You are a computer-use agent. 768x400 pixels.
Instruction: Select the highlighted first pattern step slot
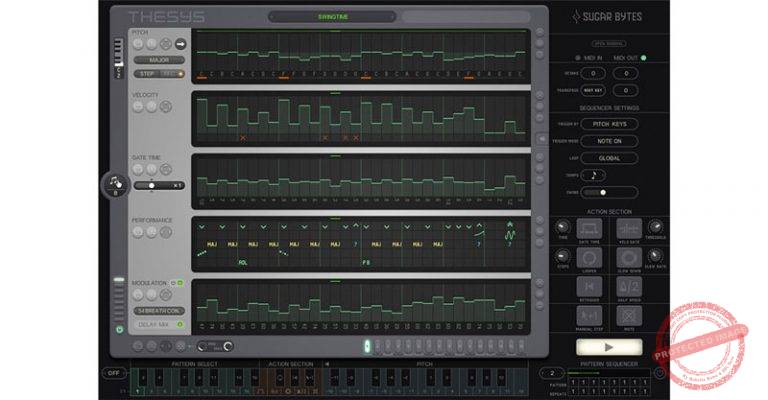(x=367, y=346)
